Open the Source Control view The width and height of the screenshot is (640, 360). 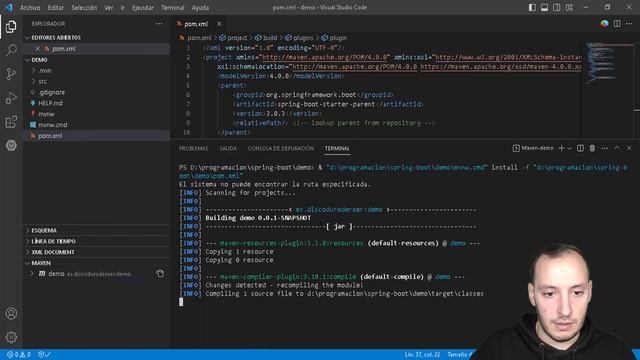(x=11, y=74)
